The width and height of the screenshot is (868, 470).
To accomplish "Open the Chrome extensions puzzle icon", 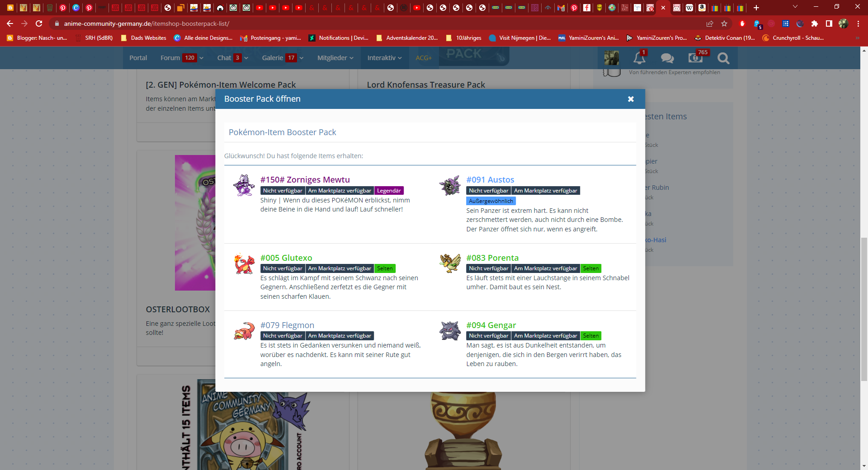I will 814,23.
